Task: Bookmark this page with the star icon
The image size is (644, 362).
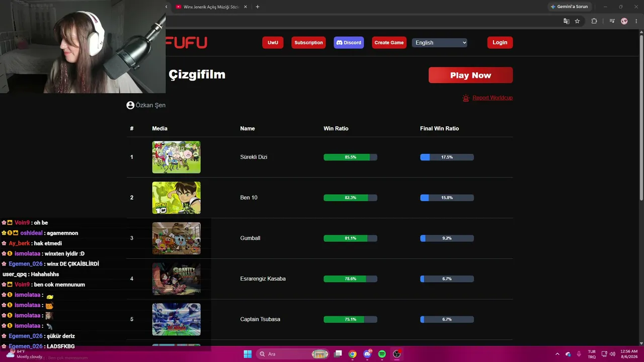Action: pos(577,21)
